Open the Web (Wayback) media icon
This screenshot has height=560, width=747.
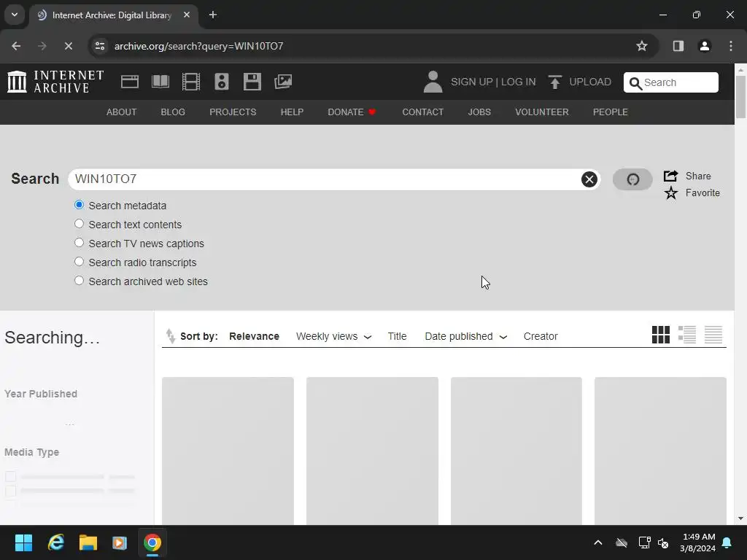(x=130, y=82)
